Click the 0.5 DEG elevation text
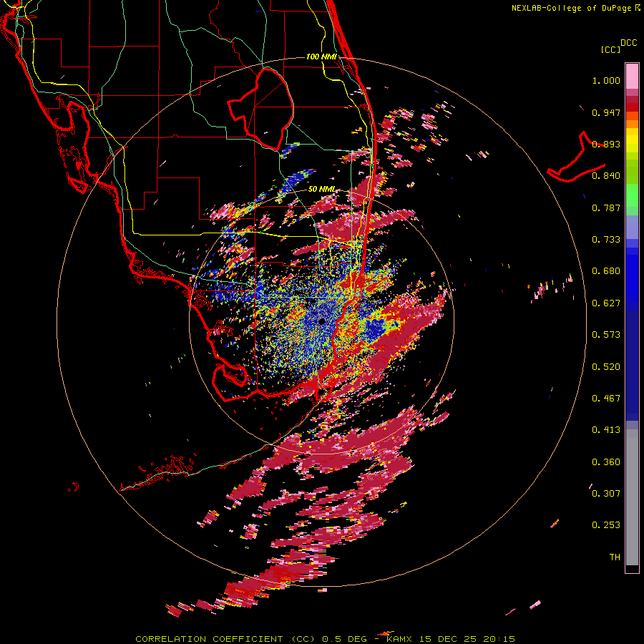This screenshot has width=644, height=644. [x=345, y=639]
